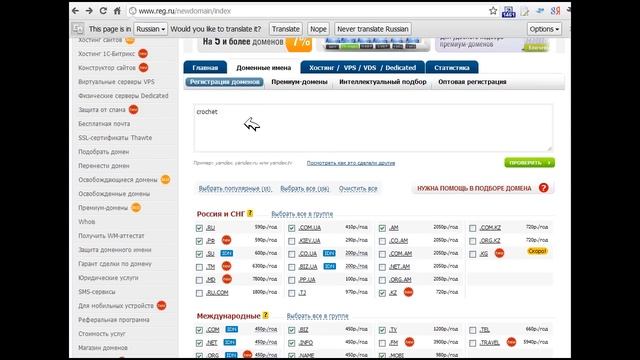Screen dimensions: 640x360
Task: Go back with the browser back arrow
Action: pyautogui.click(x=76, y=11)
